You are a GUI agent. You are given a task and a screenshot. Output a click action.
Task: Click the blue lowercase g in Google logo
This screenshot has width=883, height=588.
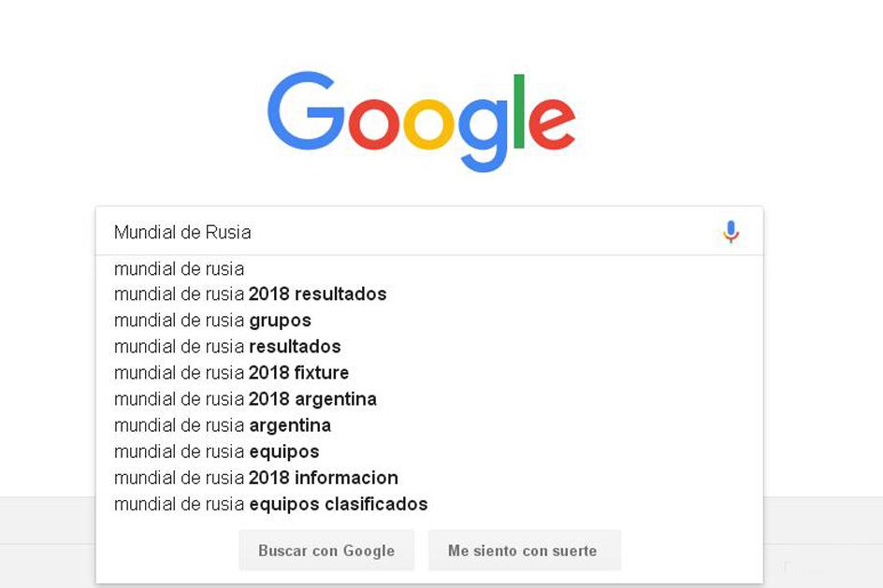[x=484, y=135]
